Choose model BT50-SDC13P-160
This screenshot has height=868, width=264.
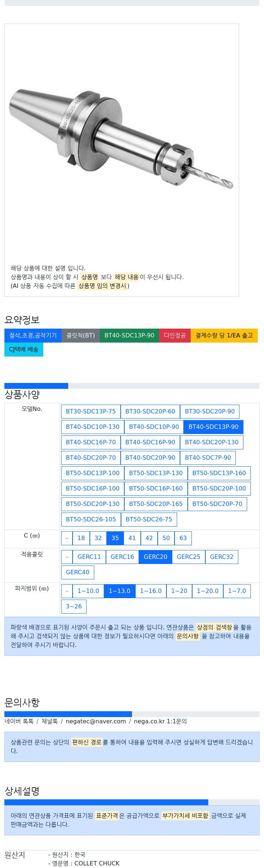tap(219, 473)
